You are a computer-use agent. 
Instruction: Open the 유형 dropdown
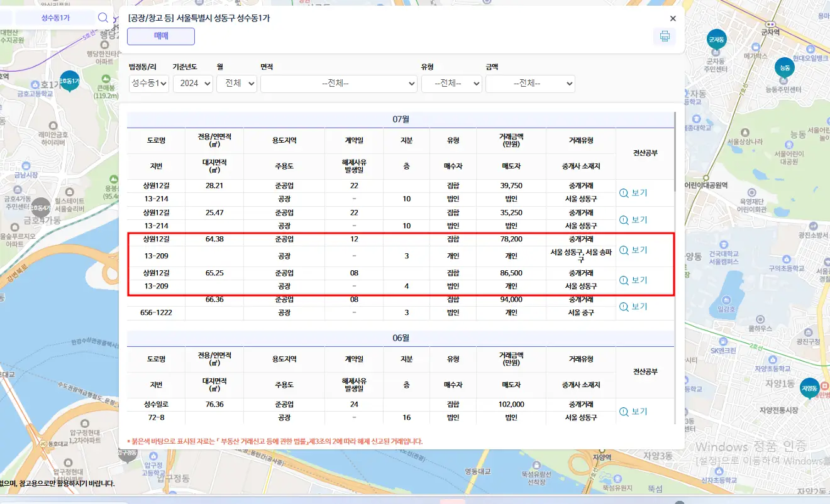click(451, 83)
